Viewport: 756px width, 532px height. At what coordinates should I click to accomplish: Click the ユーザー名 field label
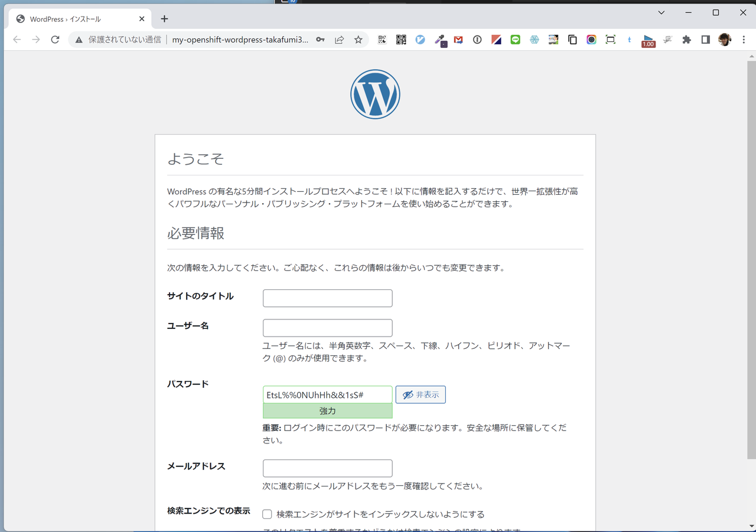[x=188, y=325]
